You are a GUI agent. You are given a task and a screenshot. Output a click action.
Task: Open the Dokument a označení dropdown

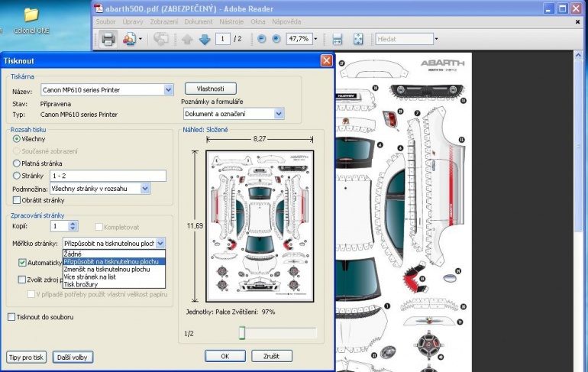coord(279,114)
